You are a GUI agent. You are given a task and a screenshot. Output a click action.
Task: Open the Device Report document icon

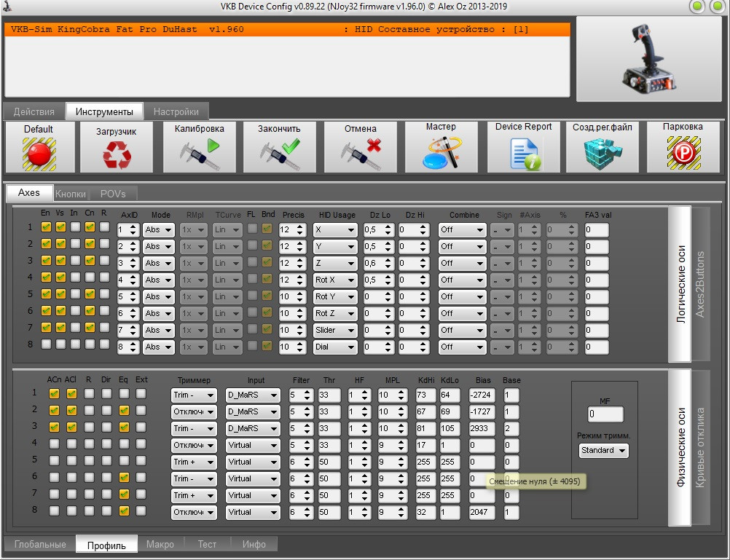point(524,154)
